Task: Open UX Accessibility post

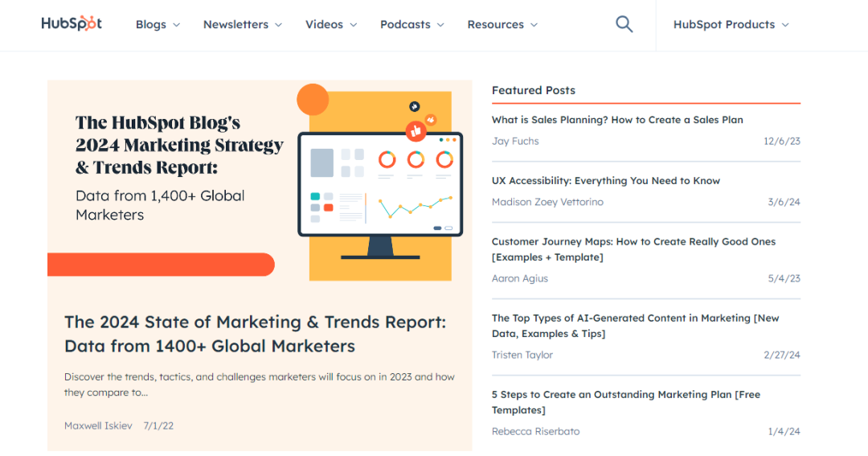Action: [x=606, y=181]
